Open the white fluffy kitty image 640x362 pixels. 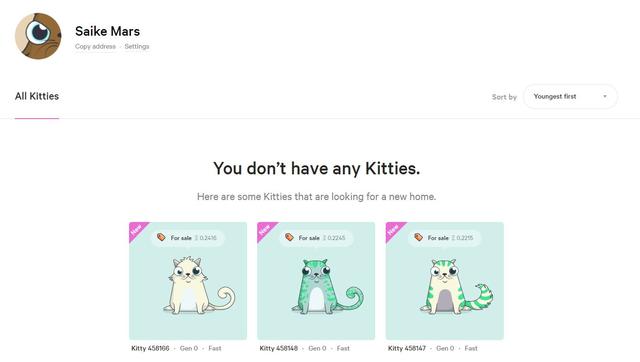199,285
